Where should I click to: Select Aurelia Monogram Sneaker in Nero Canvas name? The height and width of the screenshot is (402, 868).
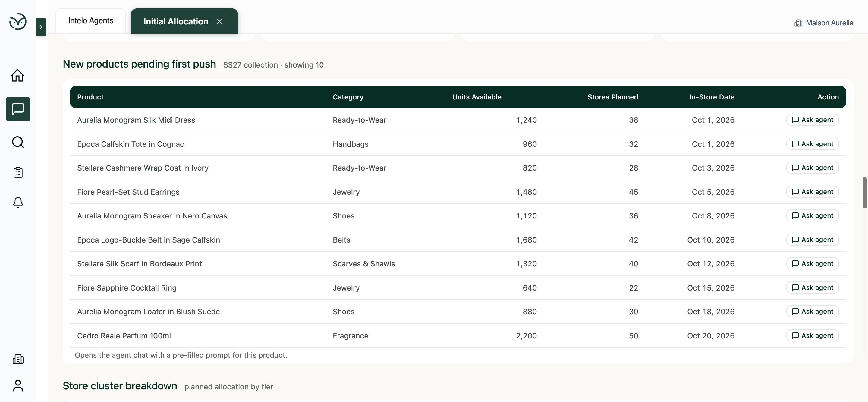click(x=152, y=216)
